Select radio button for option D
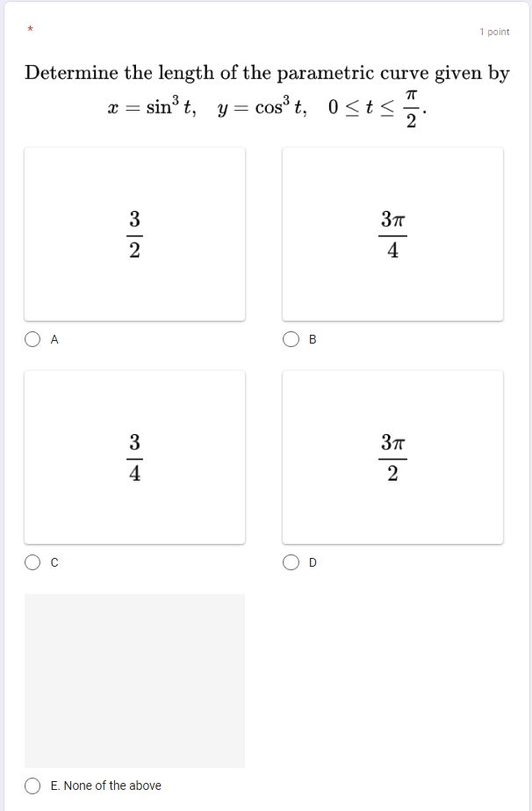The width and height of the screenshot is (532, 811). [x=290, y=563]
